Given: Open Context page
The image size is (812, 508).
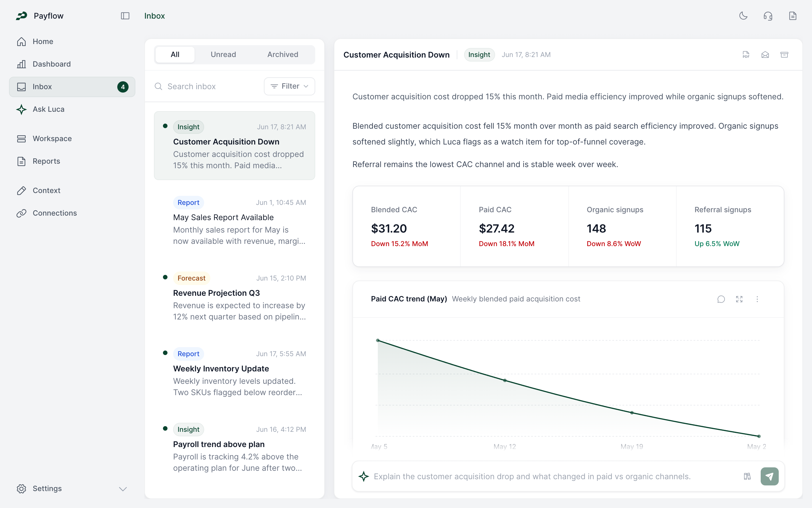Looking at the screenshot, I should [x=72, y=190].
